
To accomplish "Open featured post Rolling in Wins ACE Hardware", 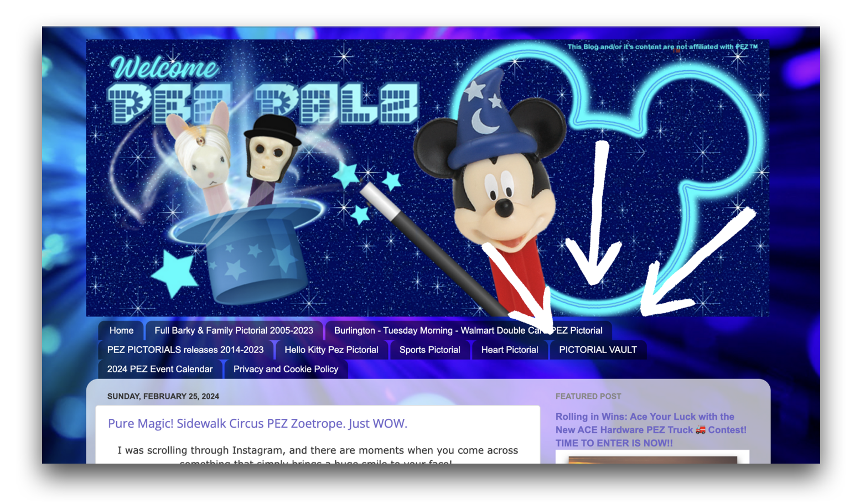I will [x=651, y=430].
